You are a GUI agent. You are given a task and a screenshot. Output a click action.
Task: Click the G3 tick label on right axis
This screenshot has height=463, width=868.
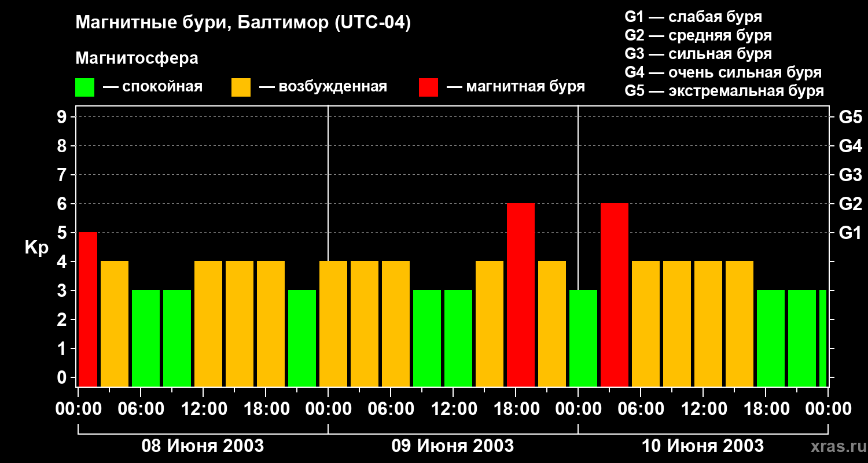click(850, 175)
